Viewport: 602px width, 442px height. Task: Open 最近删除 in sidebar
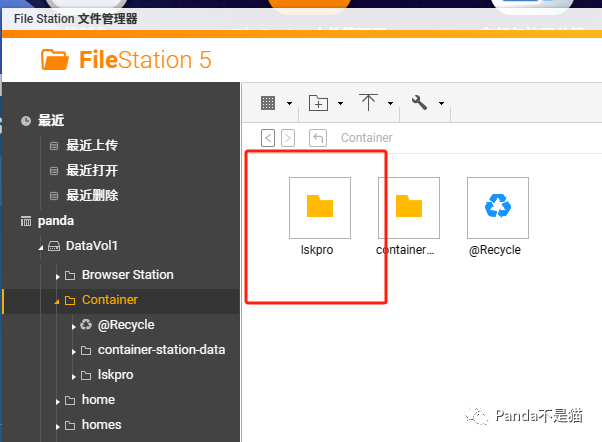(x=92, y=195)
